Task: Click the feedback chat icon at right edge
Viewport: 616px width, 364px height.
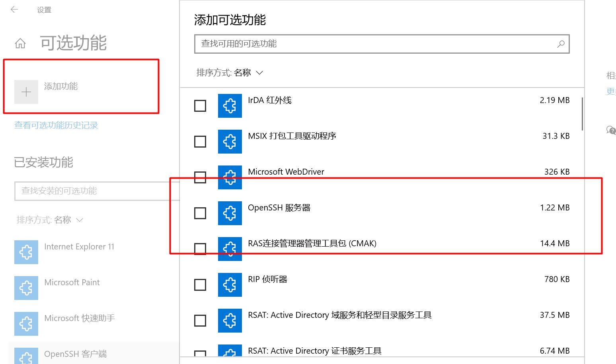Action: 611,130
